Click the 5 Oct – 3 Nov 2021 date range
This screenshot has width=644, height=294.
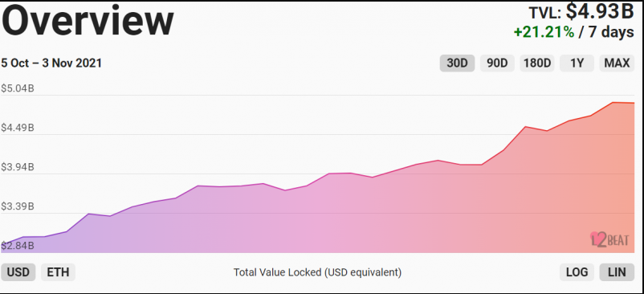coord(51,63)
